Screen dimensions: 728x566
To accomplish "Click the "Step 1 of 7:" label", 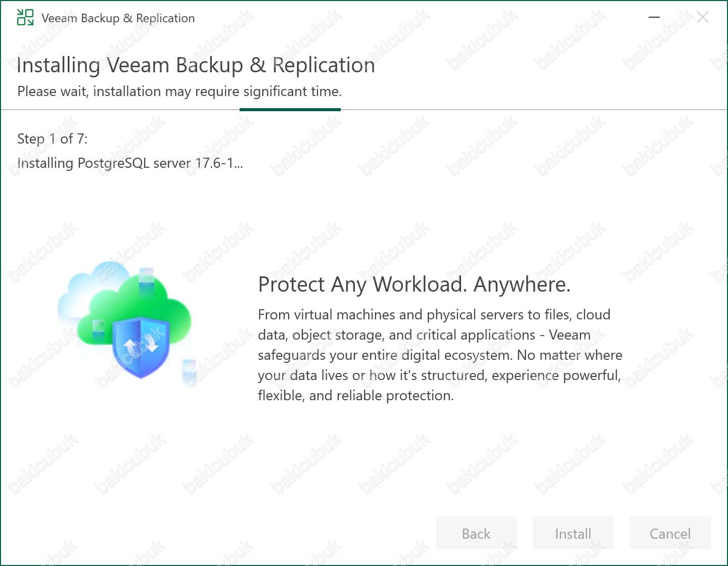I will pos(53,139).
